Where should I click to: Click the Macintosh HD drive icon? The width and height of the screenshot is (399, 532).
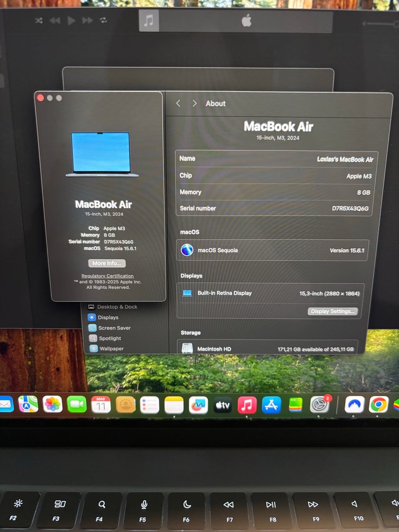pos(187,348)
